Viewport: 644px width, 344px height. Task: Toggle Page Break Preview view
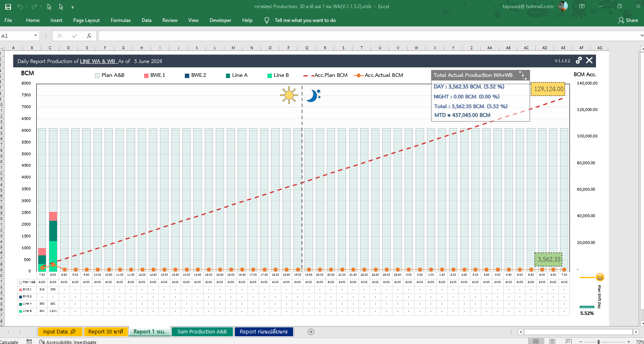click(x=569, y=342)
